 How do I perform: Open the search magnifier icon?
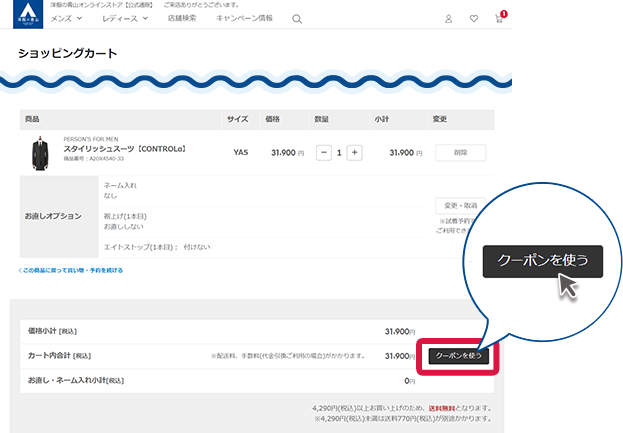(x=297, y=19)
